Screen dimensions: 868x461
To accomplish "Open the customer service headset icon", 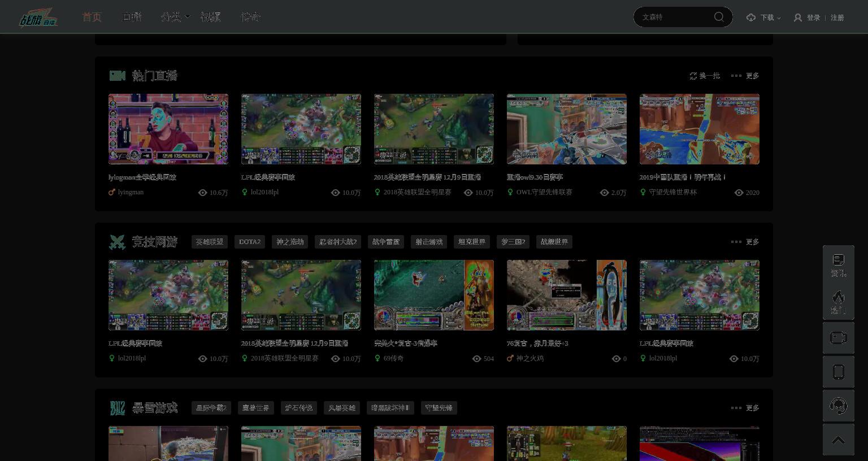I will click(839, 406).
